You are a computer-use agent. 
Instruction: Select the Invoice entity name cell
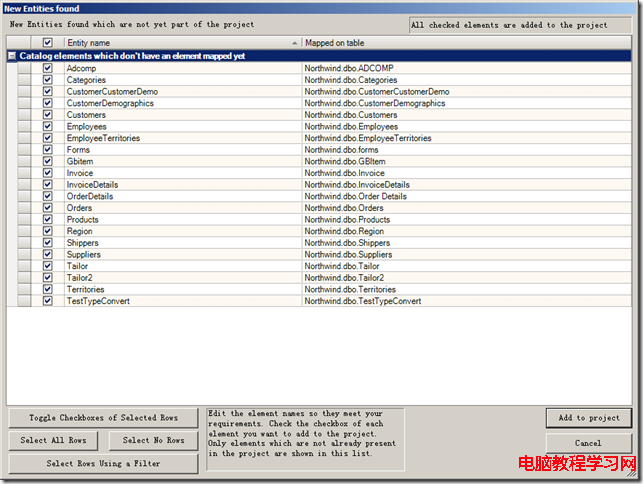click(183, 173)
